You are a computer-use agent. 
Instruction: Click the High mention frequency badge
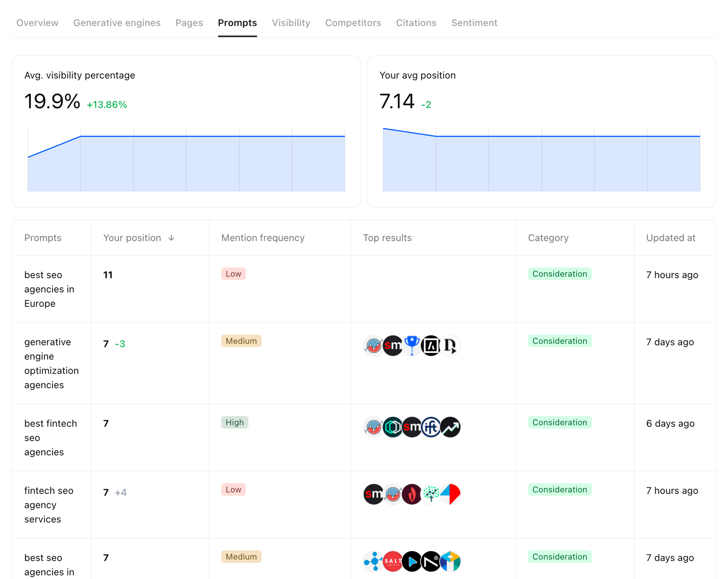(x=235, y=422)
